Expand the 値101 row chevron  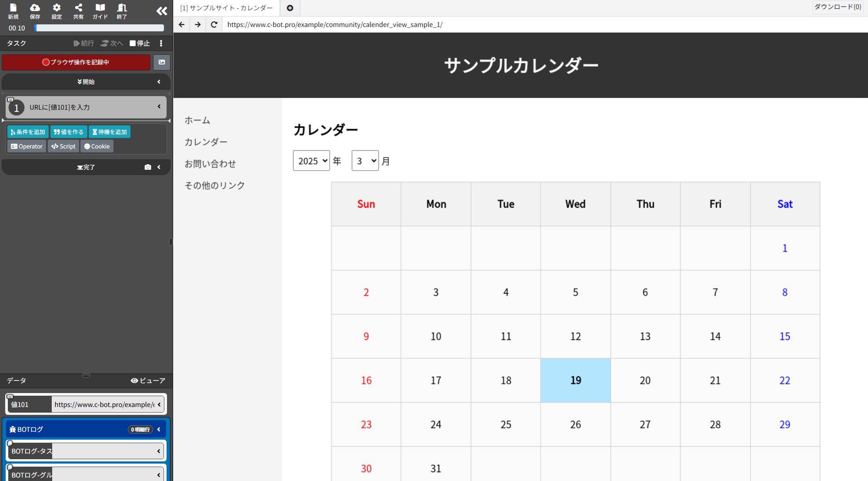159,404
